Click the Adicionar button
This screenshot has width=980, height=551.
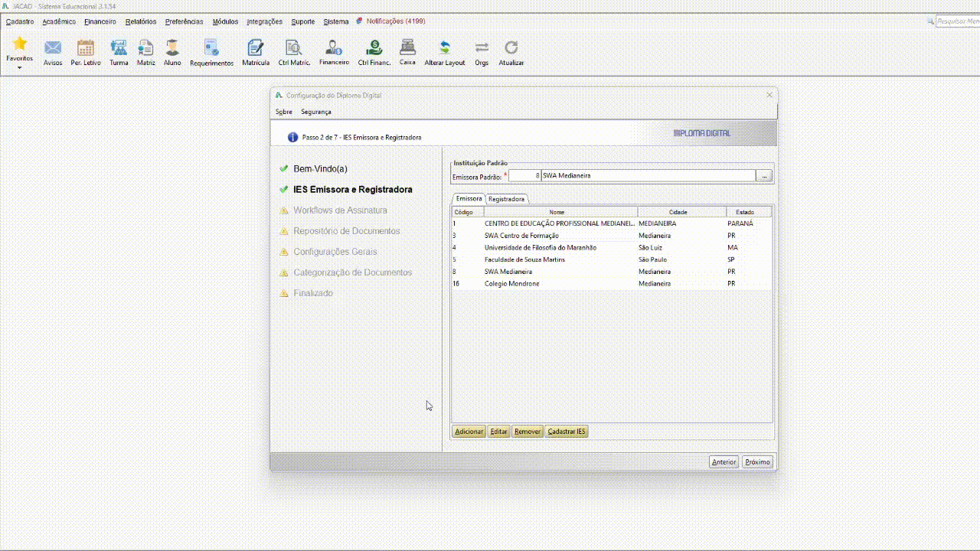469,432
